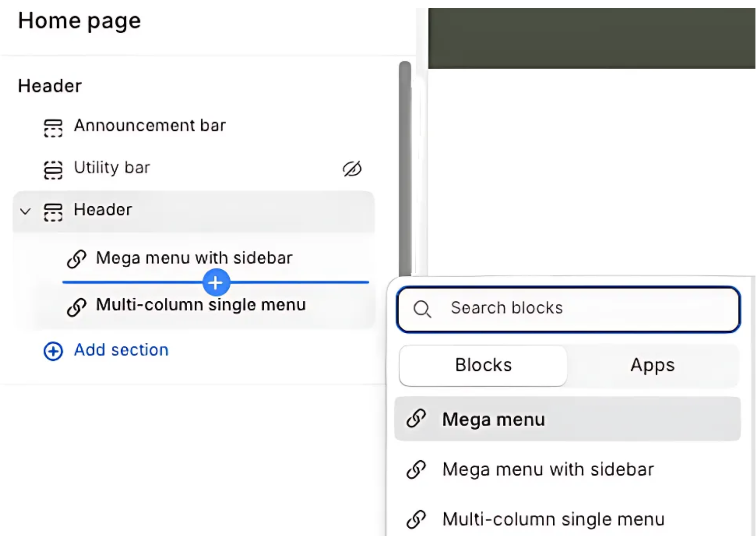
Task: Click the Add section link
Action: [x=121, y=350]
